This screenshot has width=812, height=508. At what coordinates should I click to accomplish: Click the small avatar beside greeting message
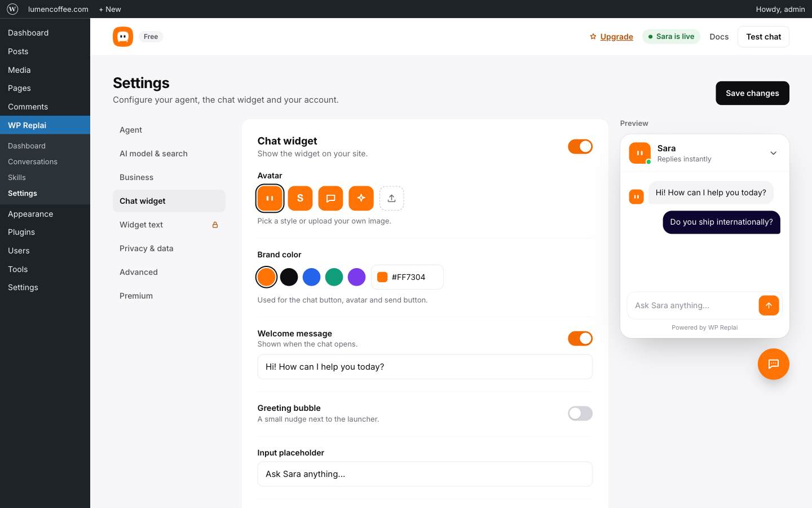(636, 196)
